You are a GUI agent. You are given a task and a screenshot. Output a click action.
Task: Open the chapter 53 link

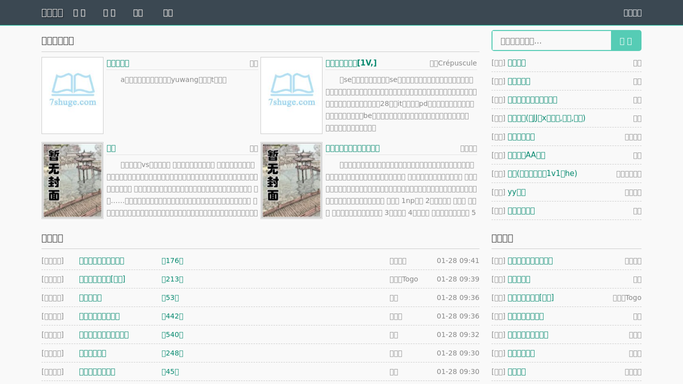170,298
